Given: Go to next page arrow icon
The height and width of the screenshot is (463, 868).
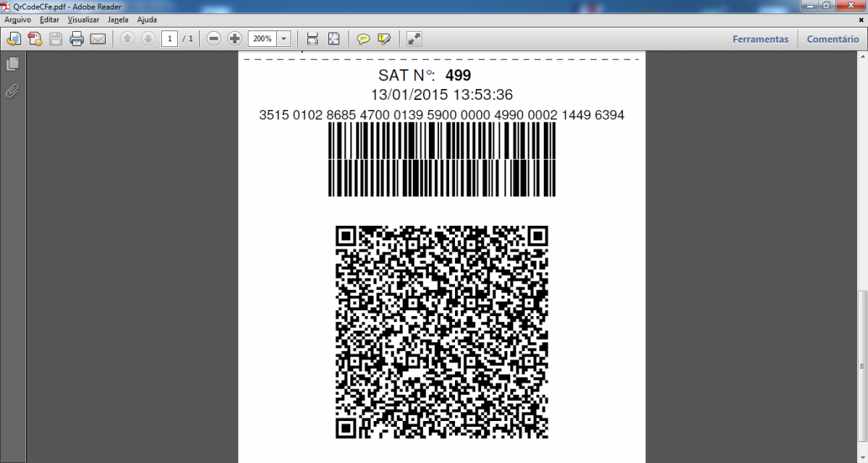Looking at the screenshot, I should click(x=148, y=39).
